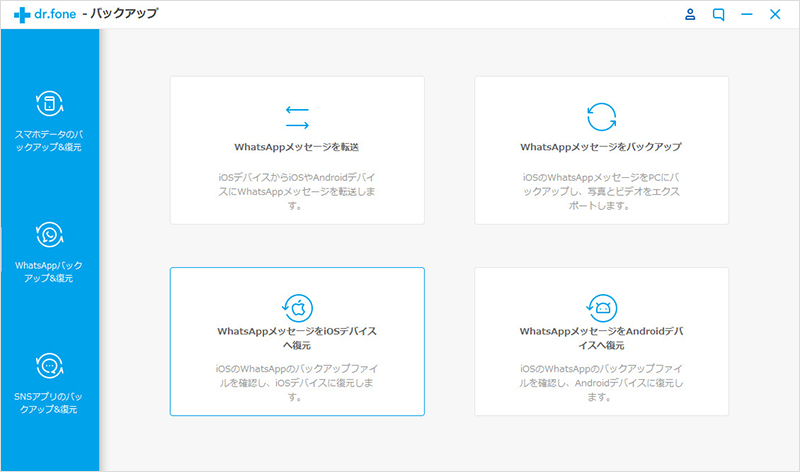800x472 pixels.
Task: Open the user account icon
Action: click(x=690, y=14)
